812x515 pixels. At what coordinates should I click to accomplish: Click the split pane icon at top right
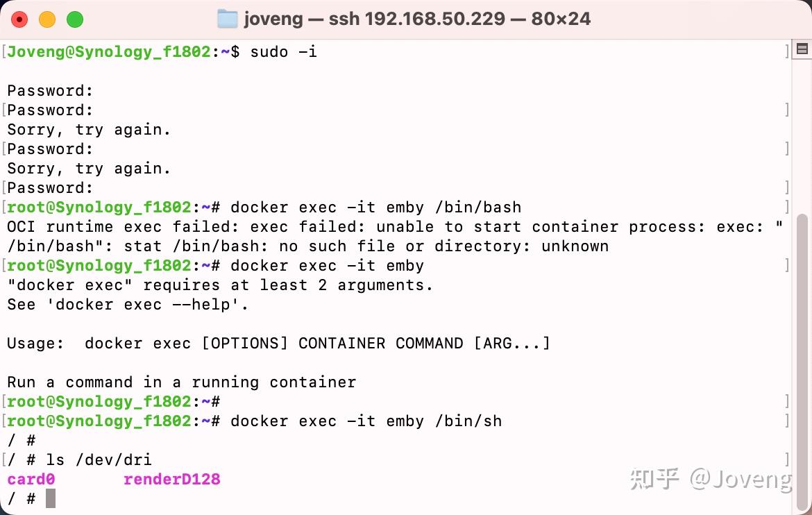pos(802,49)
